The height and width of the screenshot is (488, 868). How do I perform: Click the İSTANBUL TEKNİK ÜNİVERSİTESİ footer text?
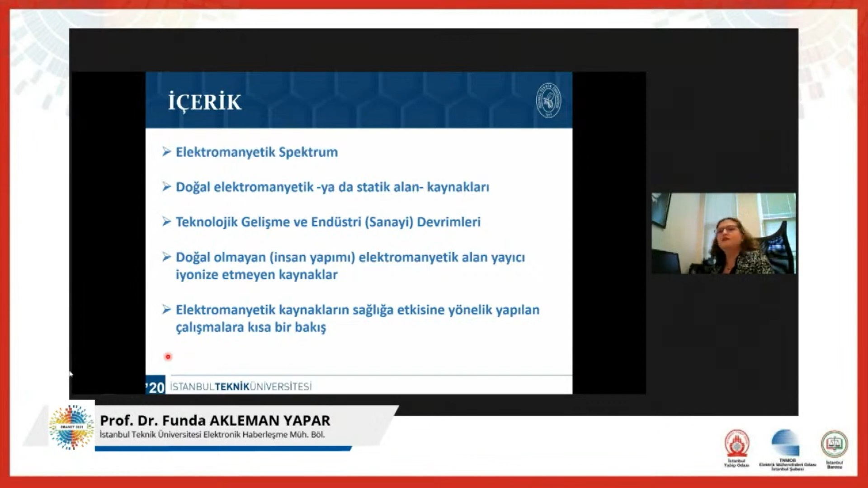[x=241, y=387]
